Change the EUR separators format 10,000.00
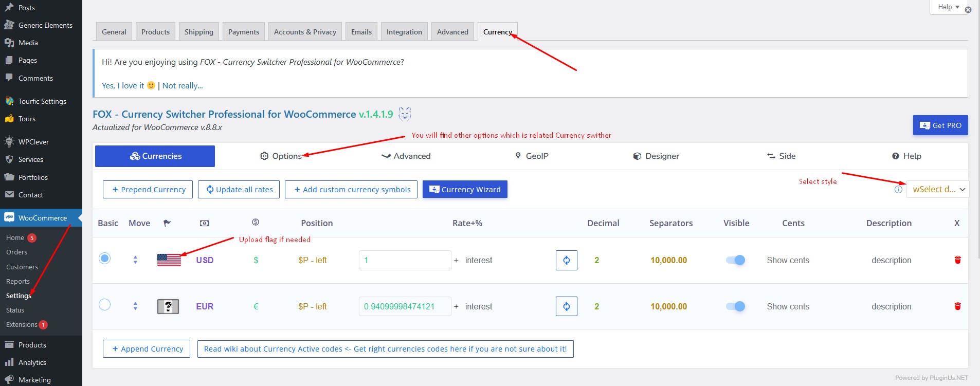This screenshot has height=386, width=980. (668, 306)
